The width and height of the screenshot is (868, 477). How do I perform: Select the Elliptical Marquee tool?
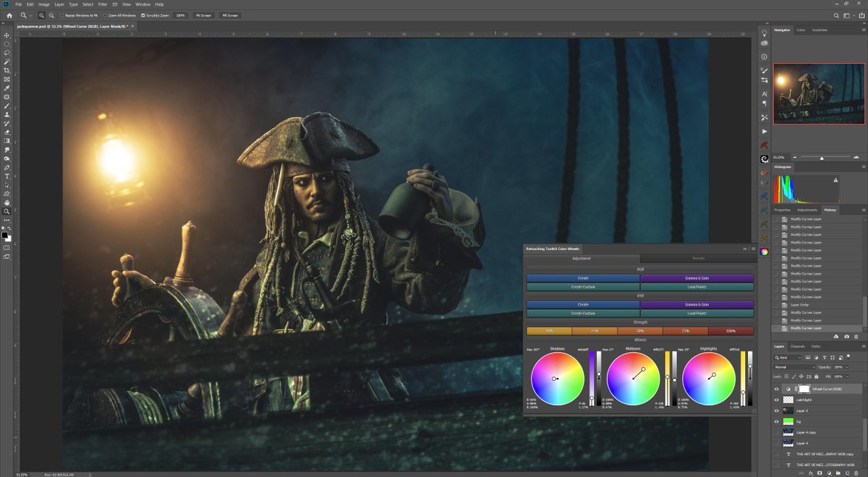pos(7,44)
